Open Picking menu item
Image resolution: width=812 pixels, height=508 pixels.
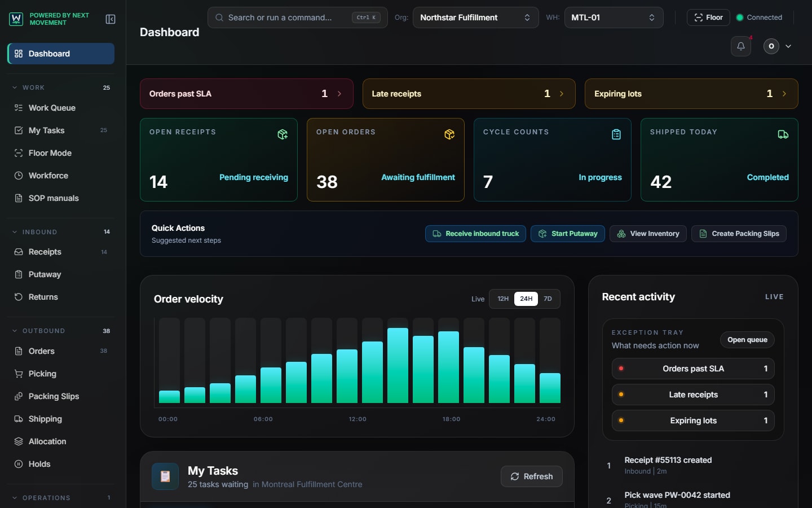[61, 374]
